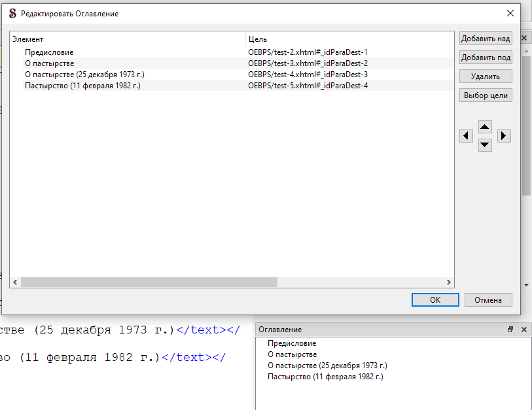Confirm the dialog with OK
532x410 pixels.
click(435, 299)
